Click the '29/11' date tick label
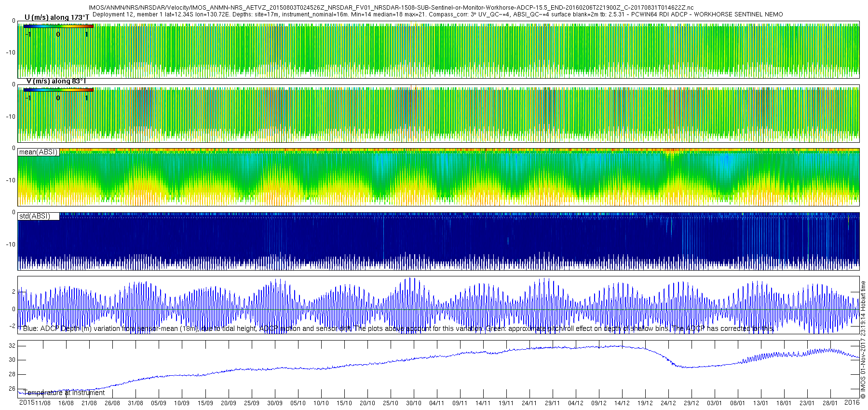The image size is (868, 410). (x=552, y=403)
